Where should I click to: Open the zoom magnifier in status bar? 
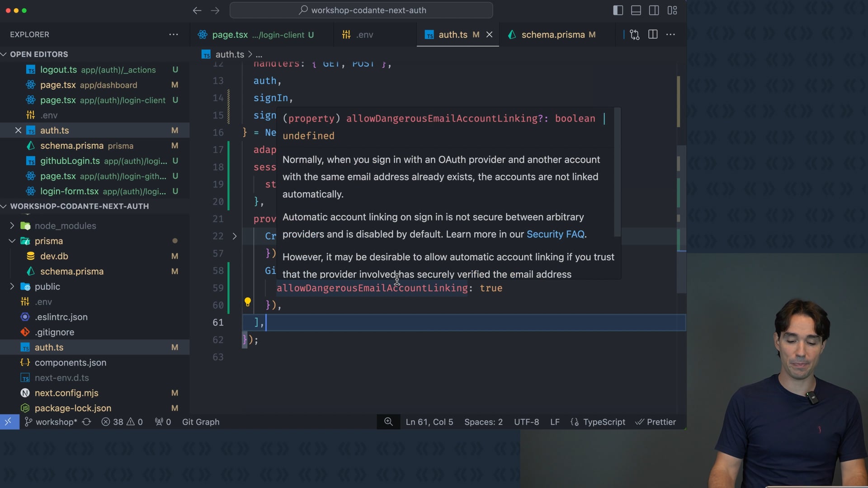tap(388, 422)
